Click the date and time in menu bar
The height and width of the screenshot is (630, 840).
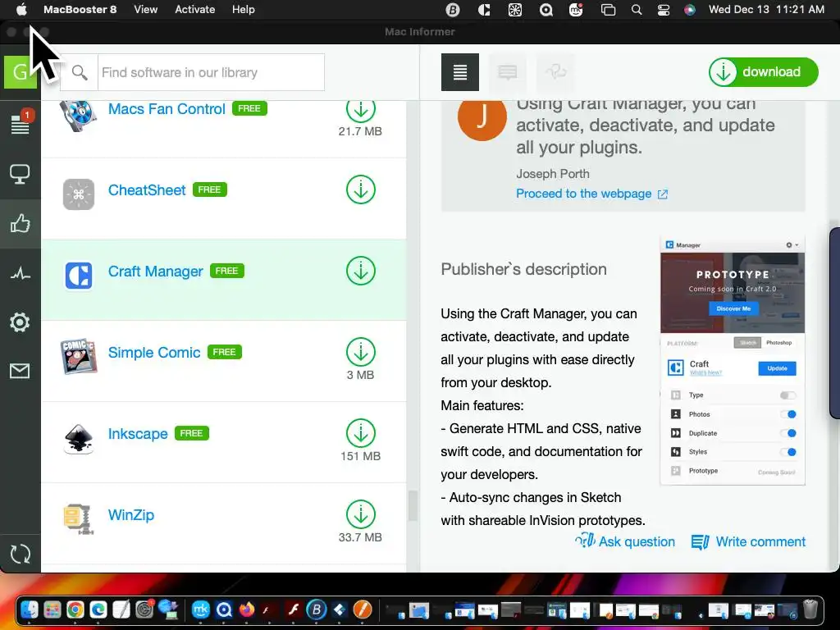click(766, 10)
